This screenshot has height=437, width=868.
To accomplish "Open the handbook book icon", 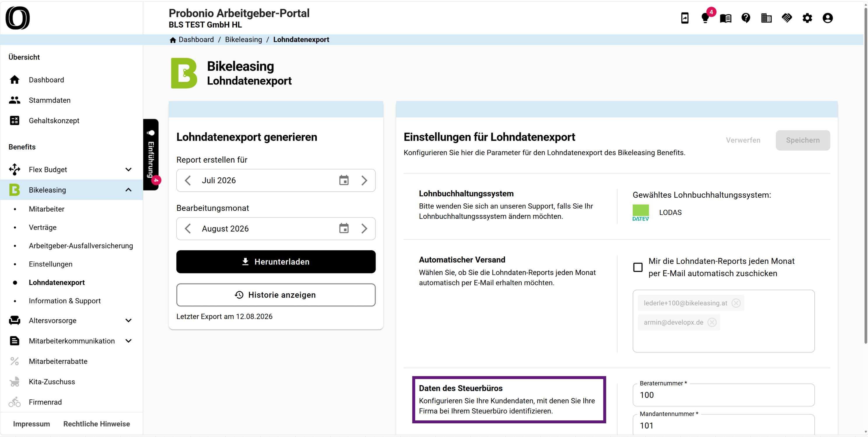I will point(725,18).
